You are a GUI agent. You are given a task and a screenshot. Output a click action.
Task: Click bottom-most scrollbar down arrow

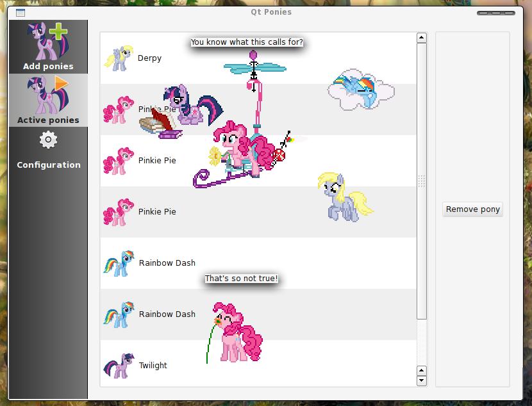pos(421,380)
